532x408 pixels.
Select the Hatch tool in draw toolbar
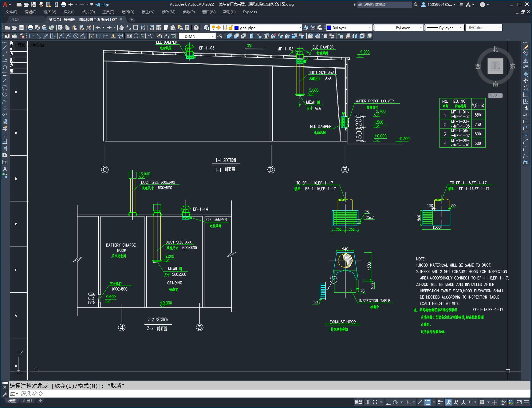pyautogui.click(x=5, y=142)
